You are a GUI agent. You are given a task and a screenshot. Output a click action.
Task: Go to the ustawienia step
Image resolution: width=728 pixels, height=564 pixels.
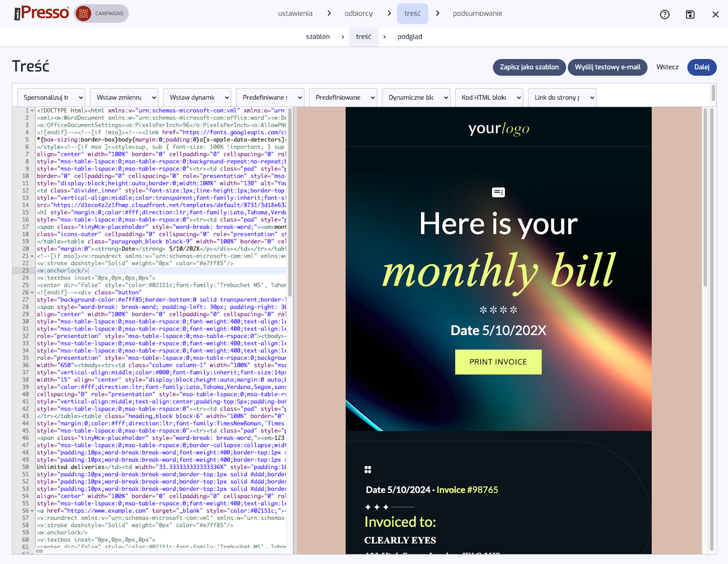[x=295, y=14]
